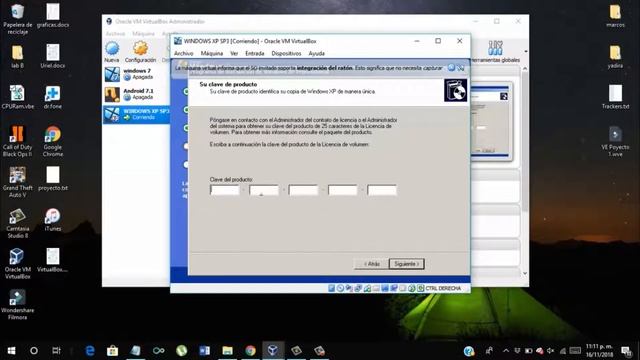The width and height of the screenshot is (640, 360).
Task: Focus the fifth product key field
Action: tap(382, 190)
